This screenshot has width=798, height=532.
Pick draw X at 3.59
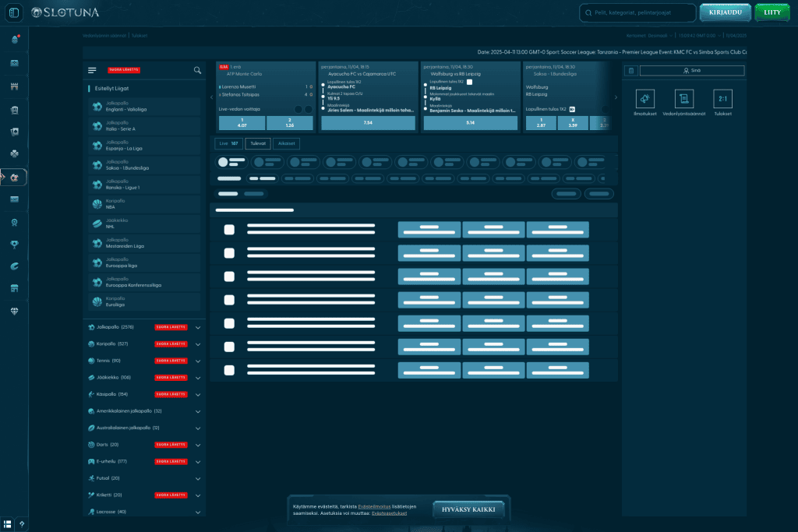click(573, 122)
